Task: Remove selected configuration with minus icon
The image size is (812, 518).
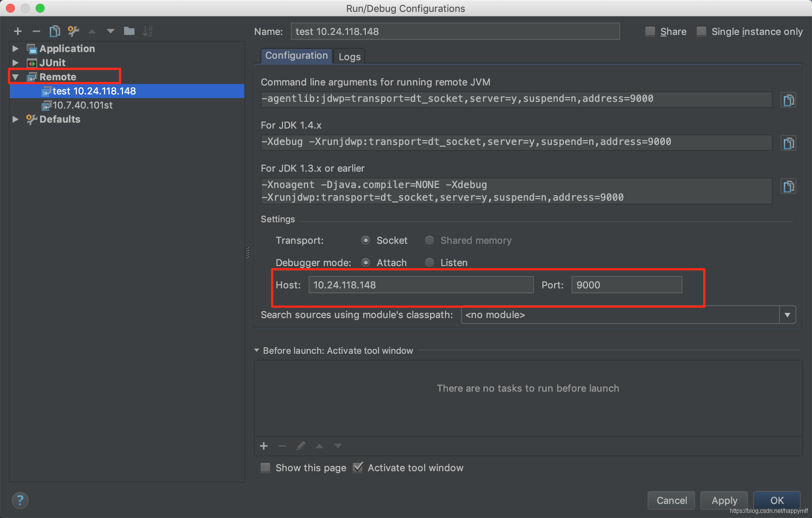Action: tap(36, 31)
